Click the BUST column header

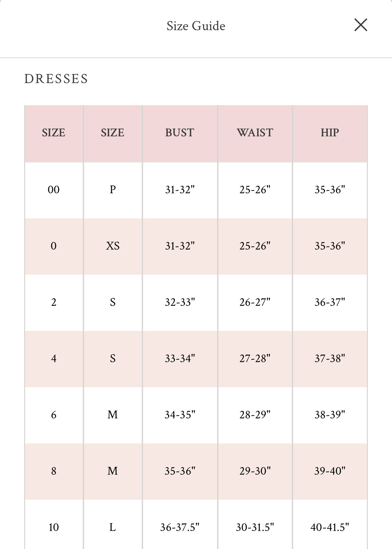point(180,133)
